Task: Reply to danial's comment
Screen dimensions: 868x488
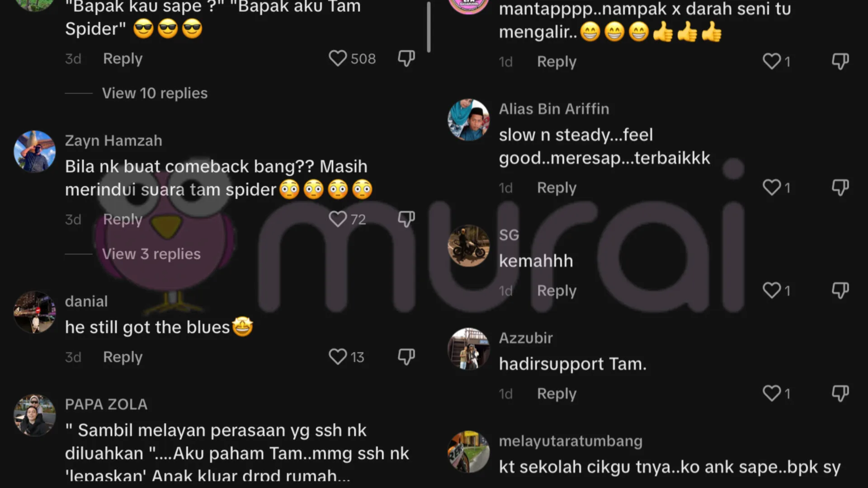Action: tap(123, 357)
